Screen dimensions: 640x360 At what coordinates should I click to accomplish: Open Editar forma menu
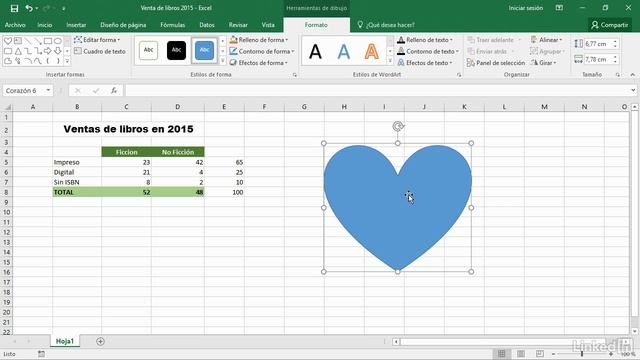tap(97, 40)
